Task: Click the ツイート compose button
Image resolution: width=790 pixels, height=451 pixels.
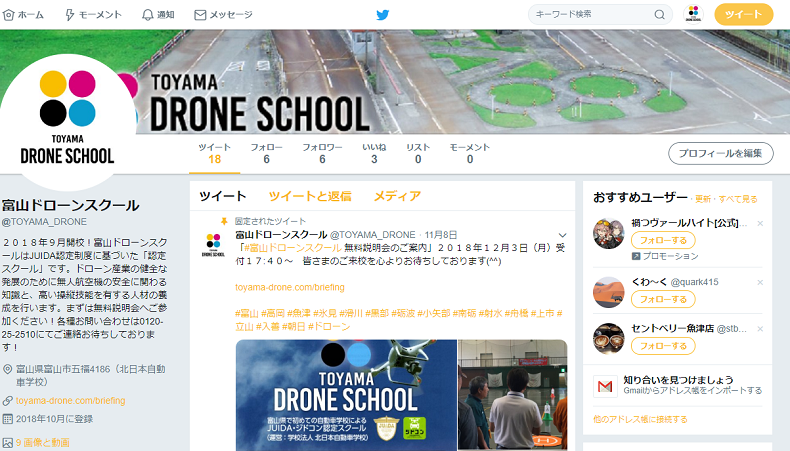Action: point(744,14)
